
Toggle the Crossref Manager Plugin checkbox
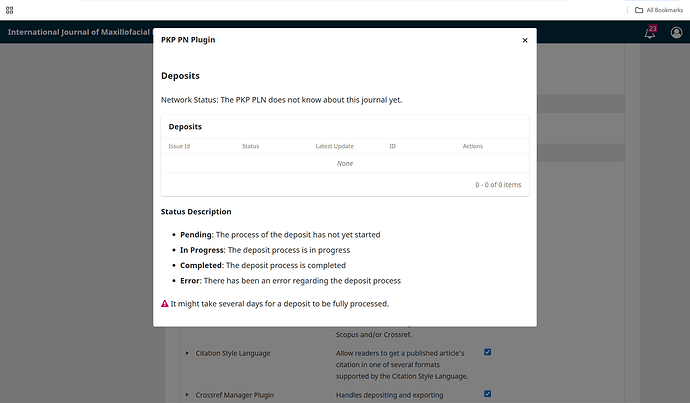pyautogui.click(x=488, y=393)
